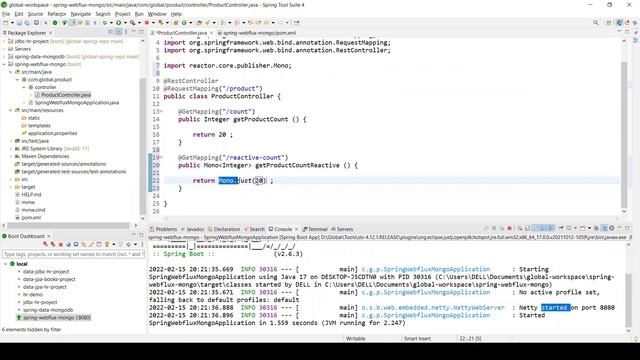Click the Debug restart icon in Boot Dashboard toolbar

(53, 244)
